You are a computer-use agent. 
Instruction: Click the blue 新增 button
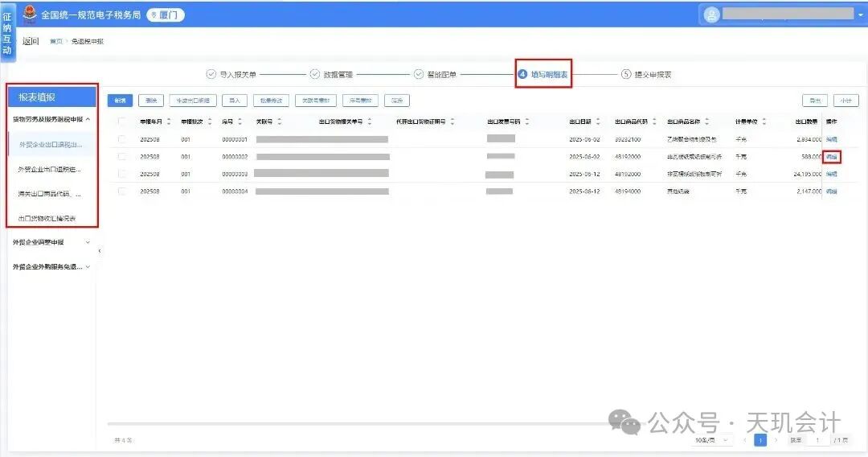[x=120, y=101]
